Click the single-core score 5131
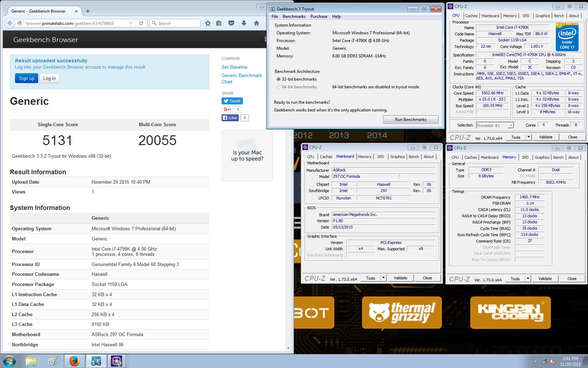The height and width of the screenshot is (368, 588). (x=57, y=141)
